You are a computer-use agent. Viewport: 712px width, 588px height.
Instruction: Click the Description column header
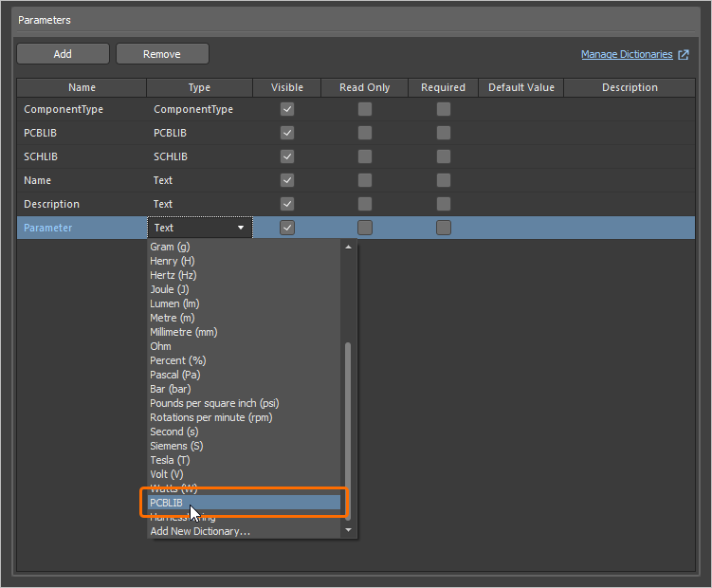click(630, 87)
